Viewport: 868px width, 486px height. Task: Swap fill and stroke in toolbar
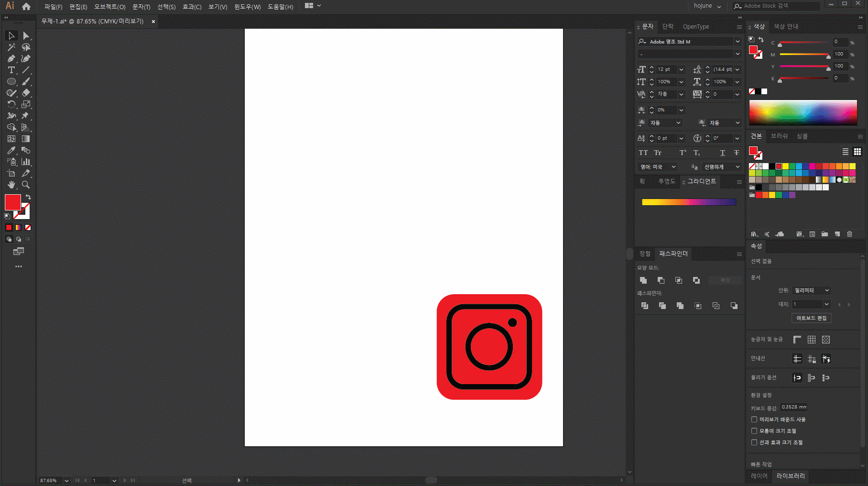click(28, 197)
